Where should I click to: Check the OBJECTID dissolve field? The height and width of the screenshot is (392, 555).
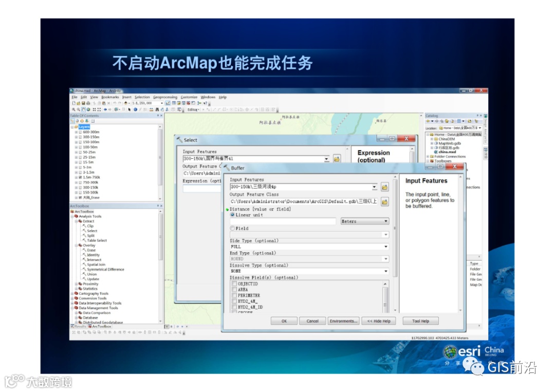(x=234, y=284)
